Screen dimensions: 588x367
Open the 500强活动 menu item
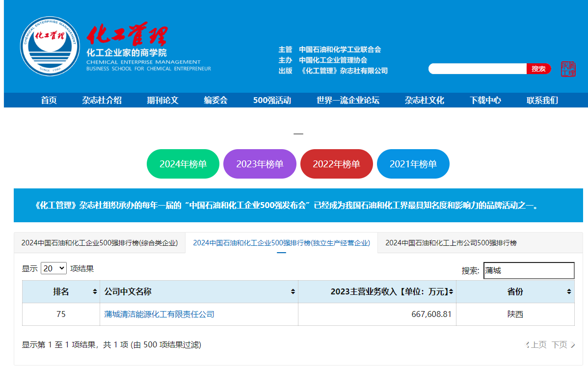pos(272,100)
